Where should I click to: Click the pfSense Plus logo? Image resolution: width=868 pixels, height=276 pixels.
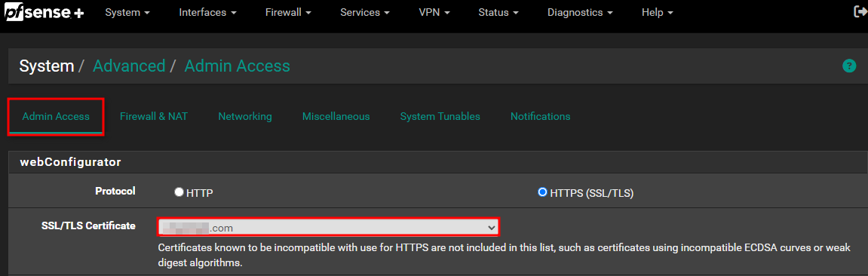44,12
